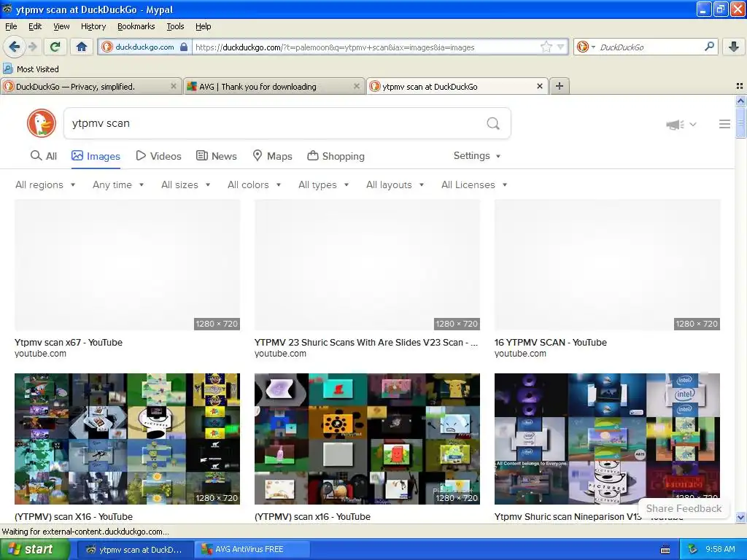Expand the All Licenses filter

point(474,184)
